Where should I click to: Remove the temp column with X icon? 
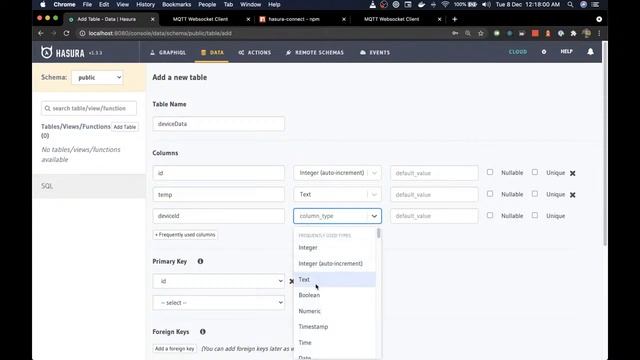[573, 195]
